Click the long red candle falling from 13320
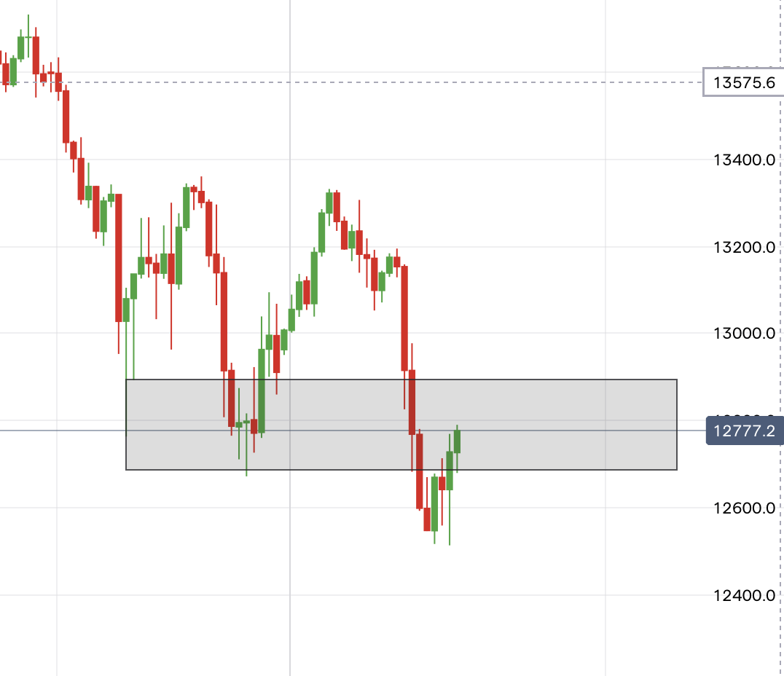 118,257
